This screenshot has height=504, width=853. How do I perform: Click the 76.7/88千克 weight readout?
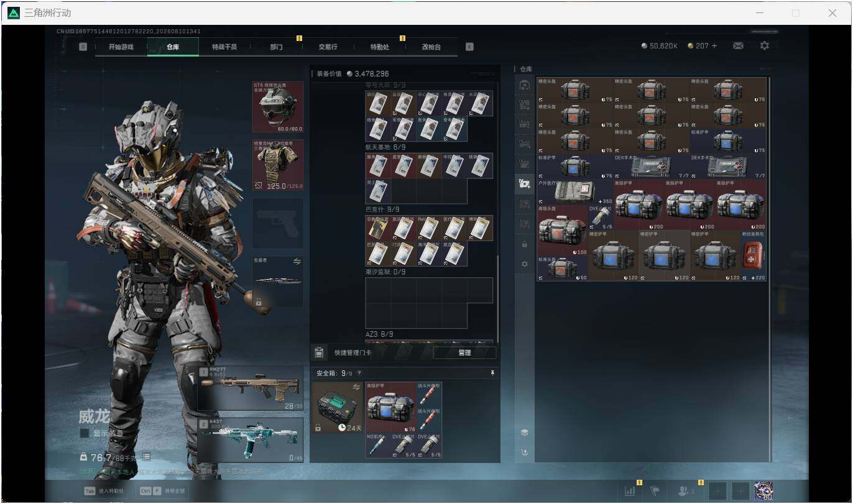click(109, 457)
